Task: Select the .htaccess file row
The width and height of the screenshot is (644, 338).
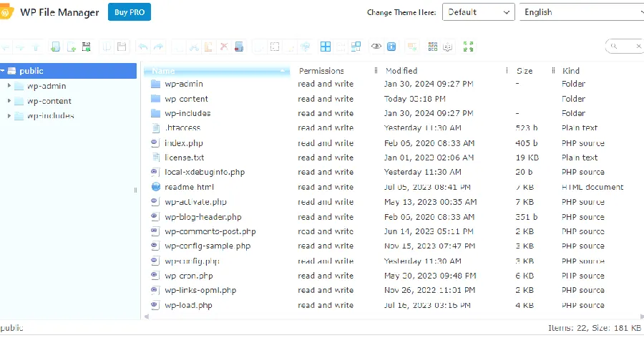Action: (392, 128)
